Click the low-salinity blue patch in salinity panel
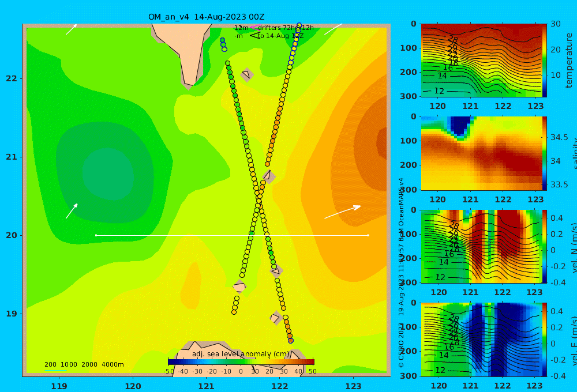The width and height of the screenshot is (577, 392). [459, 126]
